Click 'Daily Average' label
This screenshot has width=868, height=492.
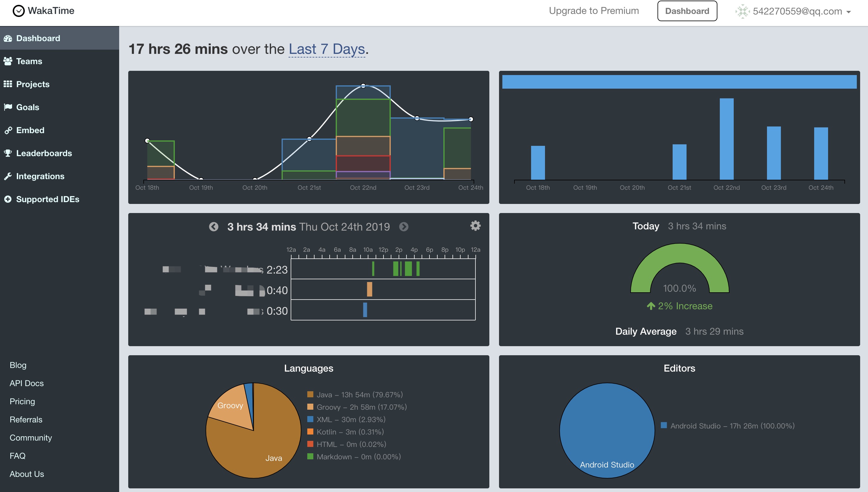coord(646,331)
